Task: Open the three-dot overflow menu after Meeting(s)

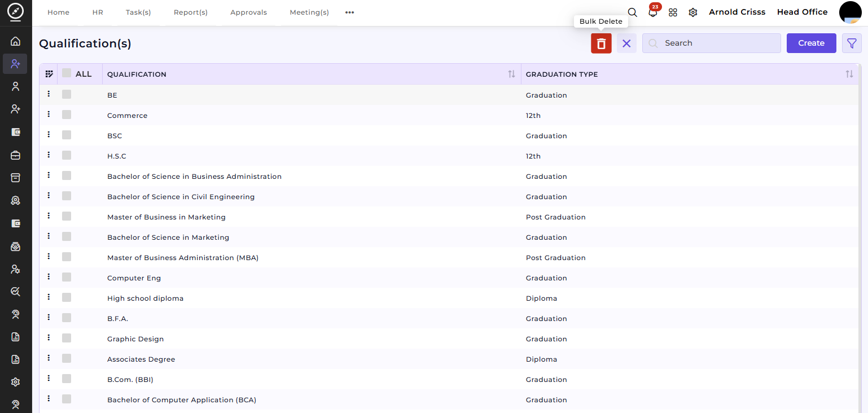Action: (x=349, y=12)
